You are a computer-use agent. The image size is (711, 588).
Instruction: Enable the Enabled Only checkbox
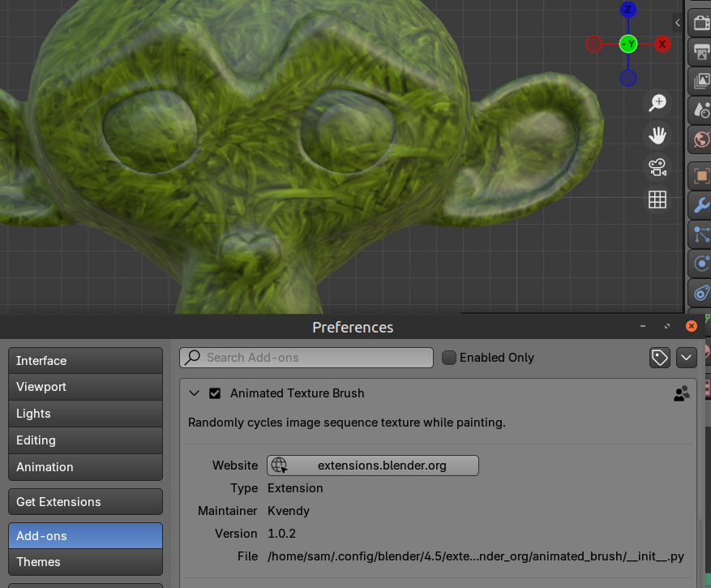pyautogui.click(x=449, y=358)
